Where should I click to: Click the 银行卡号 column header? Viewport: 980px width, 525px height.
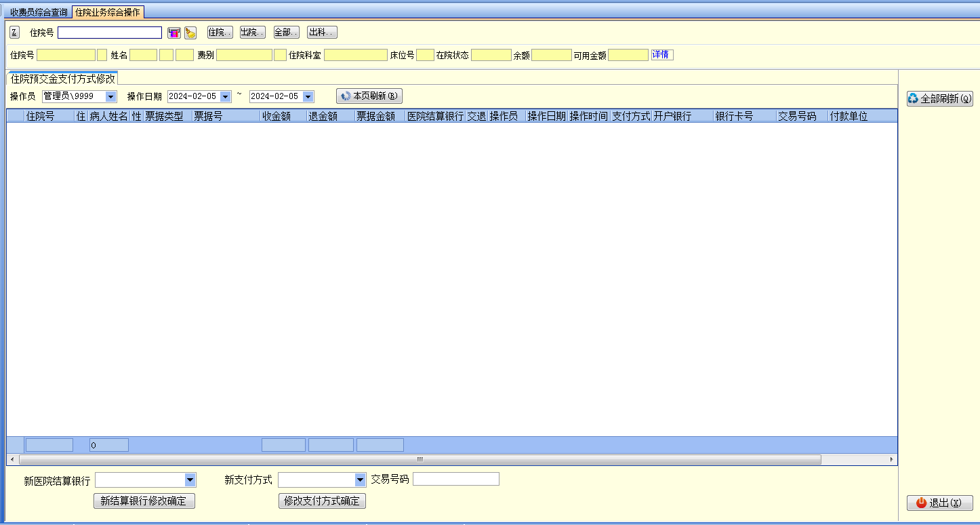(745, 117)
